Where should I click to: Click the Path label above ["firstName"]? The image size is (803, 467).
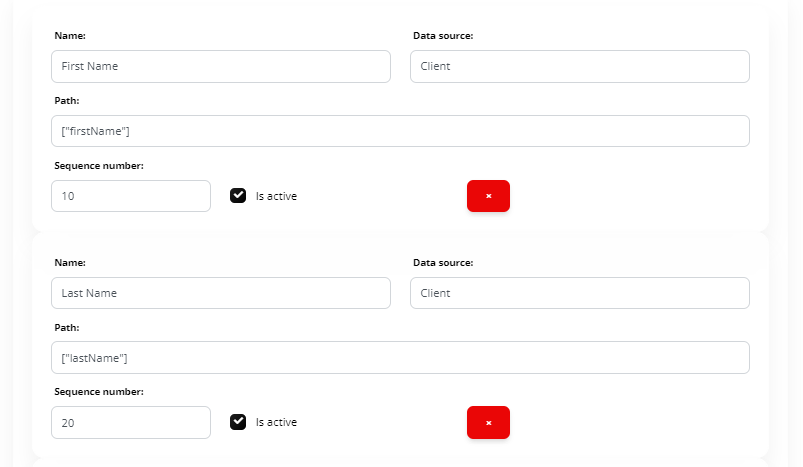pyautogui.click(x=67, y=101)
